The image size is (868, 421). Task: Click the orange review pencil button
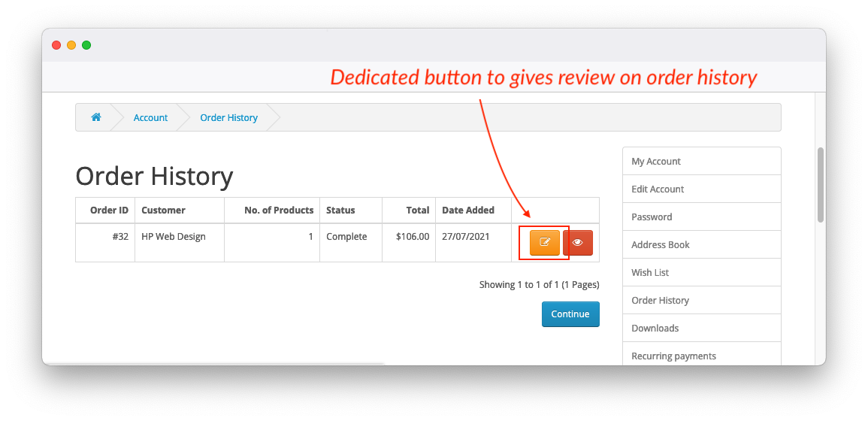[x=545, y=242]
